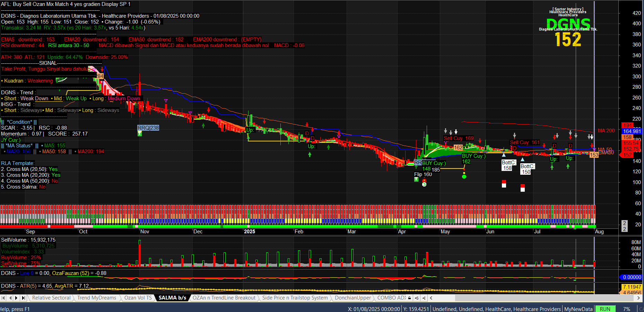Click the Aug label on time axis
The image size is (644, 312).
point(599,232)
